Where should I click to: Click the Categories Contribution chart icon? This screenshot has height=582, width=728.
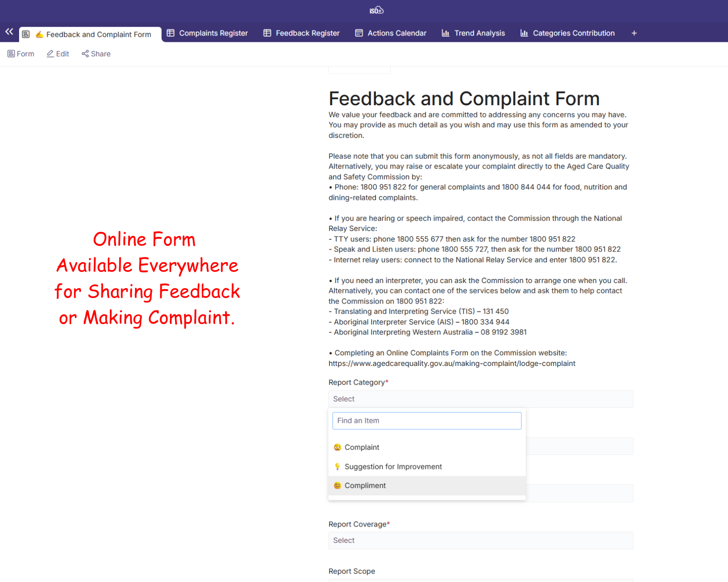(x=524, y=33)
